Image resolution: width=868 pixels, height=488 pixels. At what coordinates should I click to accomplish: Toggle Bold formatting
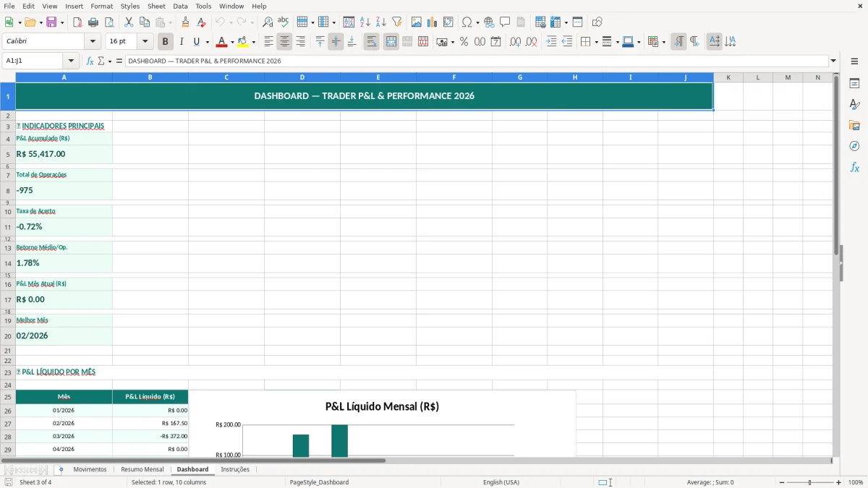[x=165, y=42]
